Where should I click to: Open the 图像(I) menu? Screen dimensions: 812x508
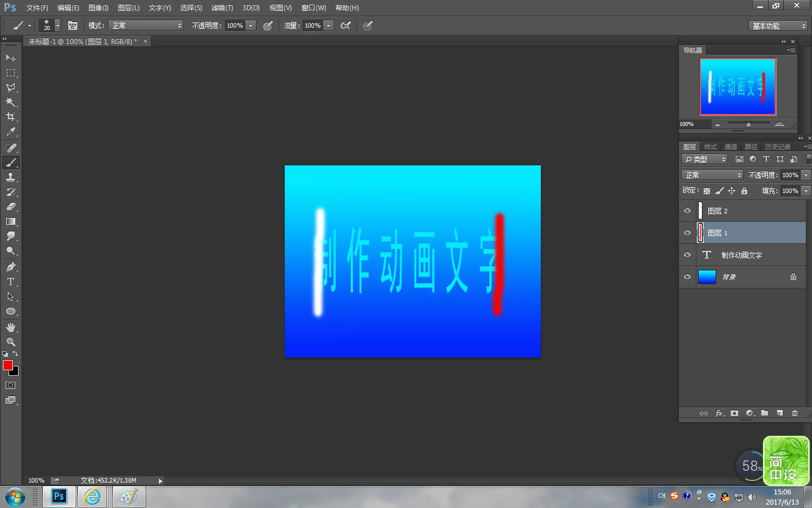tap(98, 8)
